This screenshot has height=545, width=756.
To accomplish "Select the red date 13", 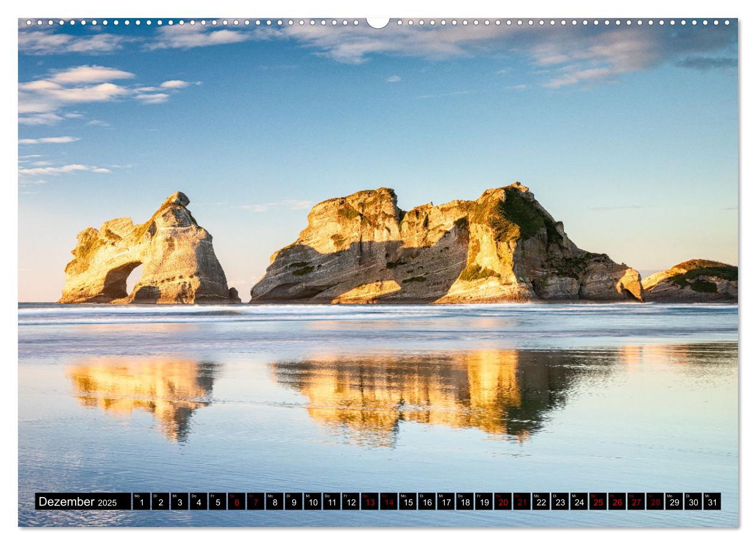I will point(370,502).
